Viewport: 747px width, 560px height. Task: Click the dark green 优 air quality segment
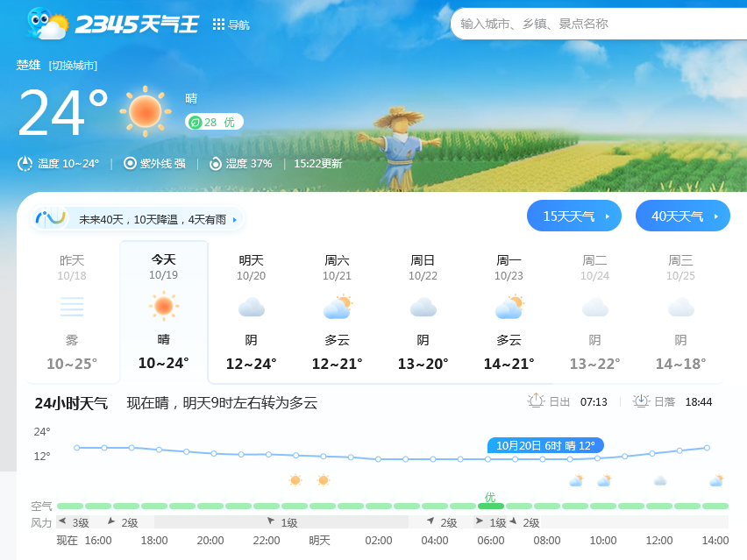(491, 506)
